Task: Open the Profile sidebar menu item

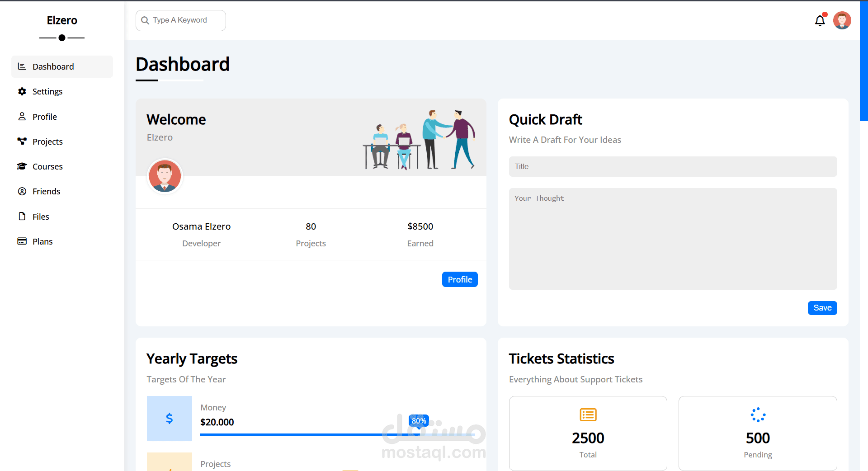Action: (45, 117)
